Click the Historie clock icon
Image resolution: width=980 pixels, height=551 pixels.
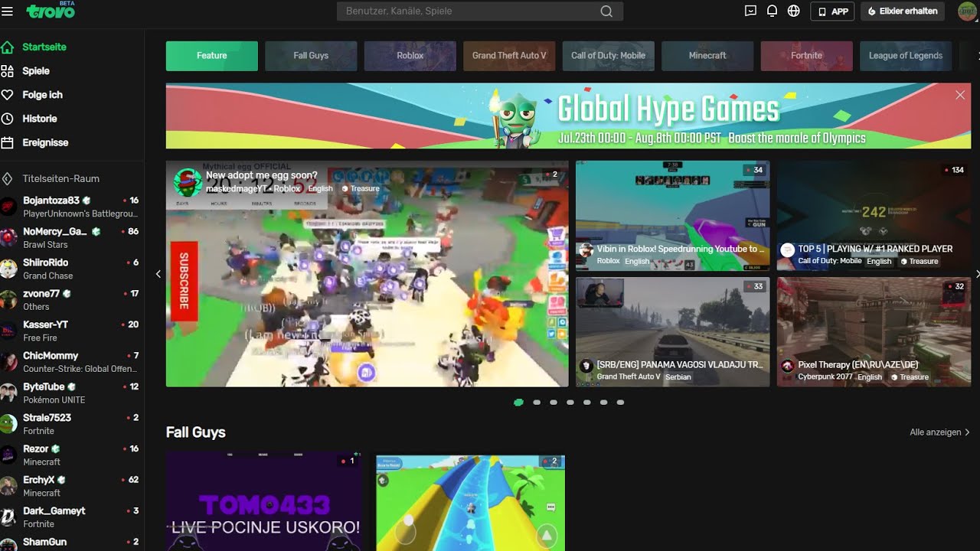8,119
